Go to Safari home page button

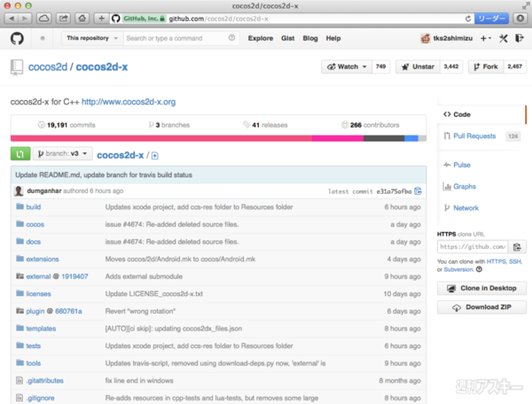[x=82, y=19]
